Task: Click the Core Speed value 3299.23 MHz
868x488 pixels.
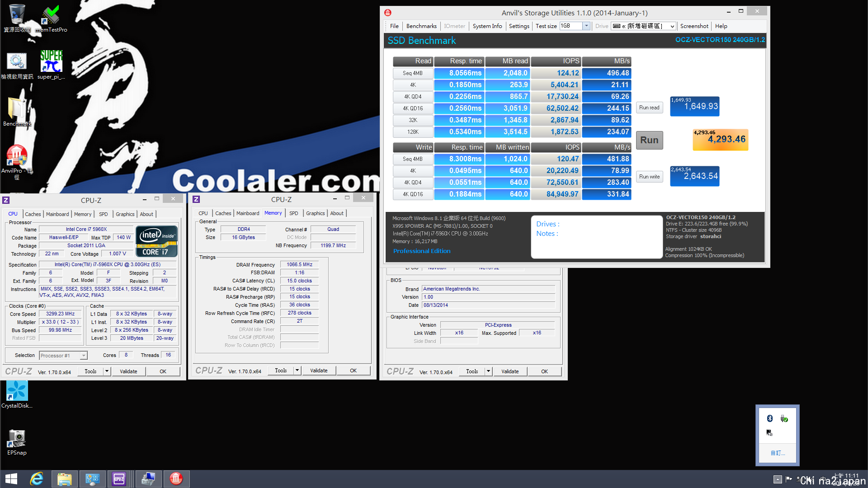Action: [x=60, y=314]
